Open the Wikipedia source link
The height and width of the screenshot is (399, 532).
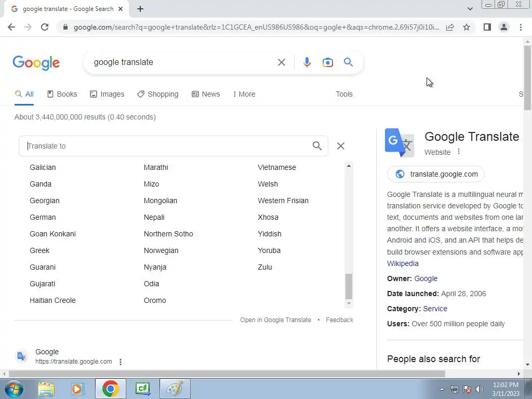(x=403, y=263)
